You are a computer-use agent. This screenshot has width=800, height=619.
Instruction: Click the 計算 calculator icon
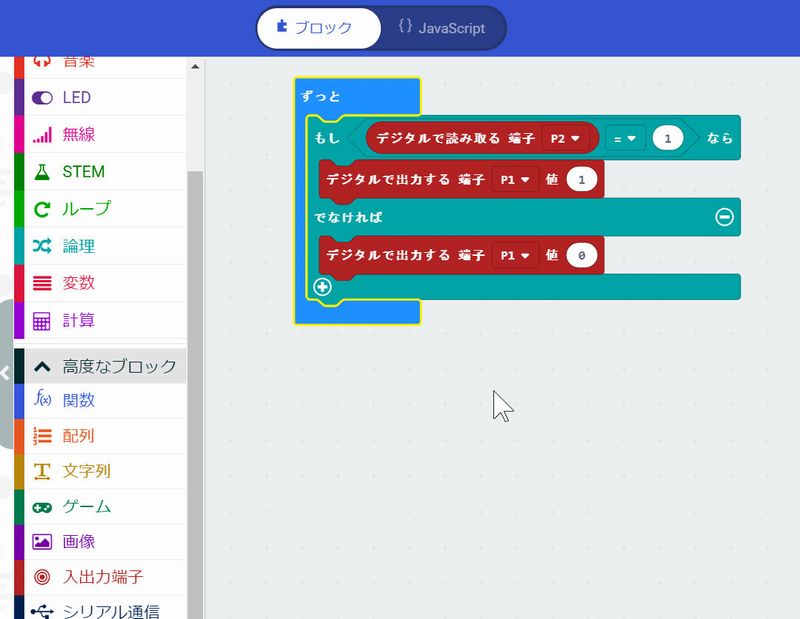[42, 321]
